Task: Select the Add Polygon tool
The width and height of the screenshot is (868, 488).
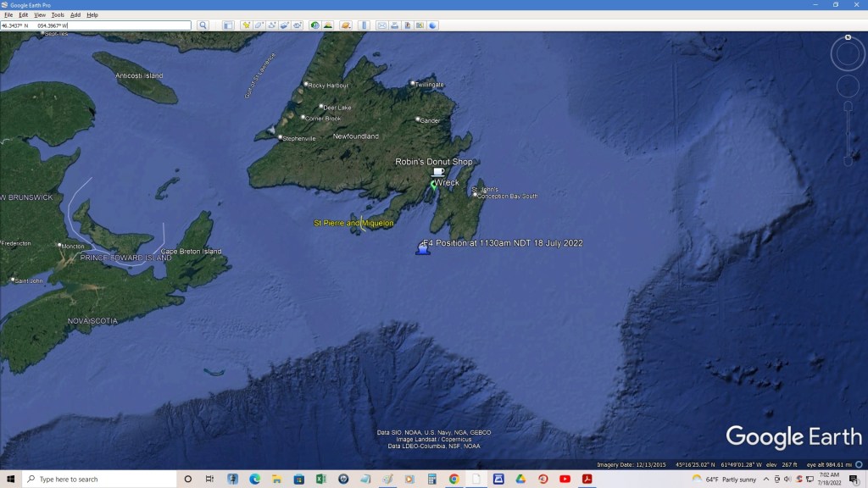Action: (x=259, y=25)
